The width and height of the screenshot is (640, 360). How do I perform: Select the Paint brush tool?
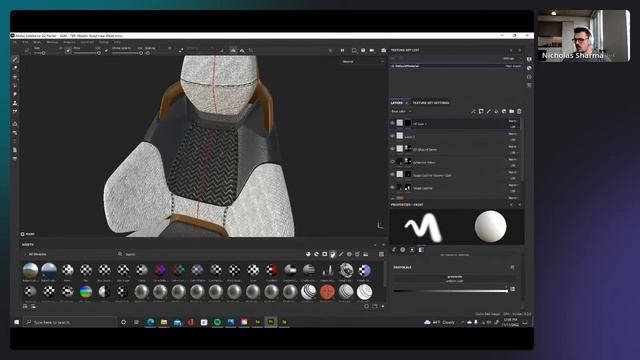pyautogui.click(x=15, y=60)
